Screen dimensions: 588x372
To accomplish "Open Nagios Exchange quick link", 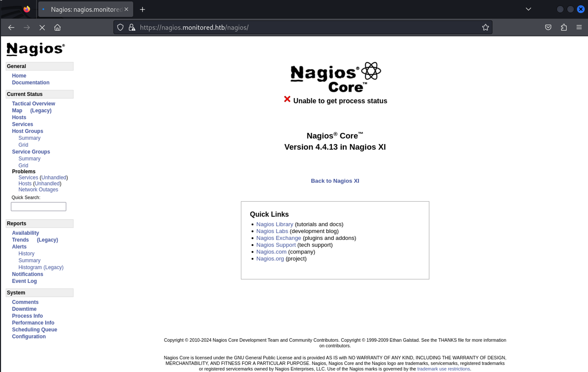I will (x=278, y=238).
